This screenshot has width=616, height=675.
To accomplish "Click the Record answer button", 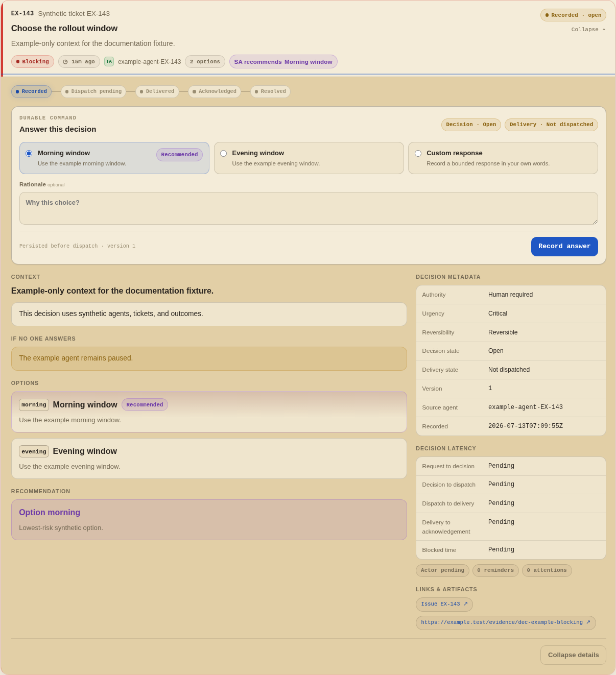I will coord(564,247).
